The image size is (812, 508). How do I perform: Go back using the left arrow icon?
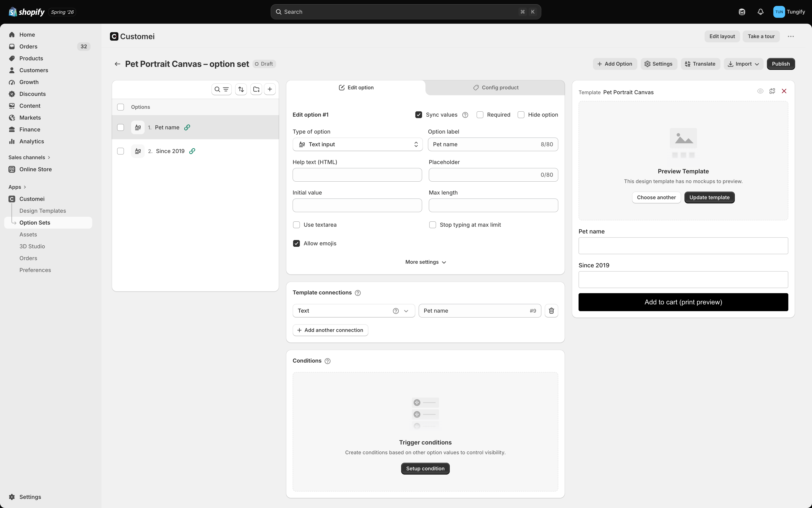click(117, 64)
